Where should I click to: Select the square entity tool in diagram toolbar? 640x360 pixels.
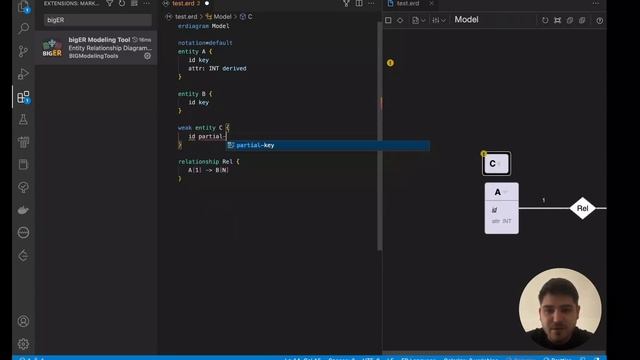click(388, 20)
